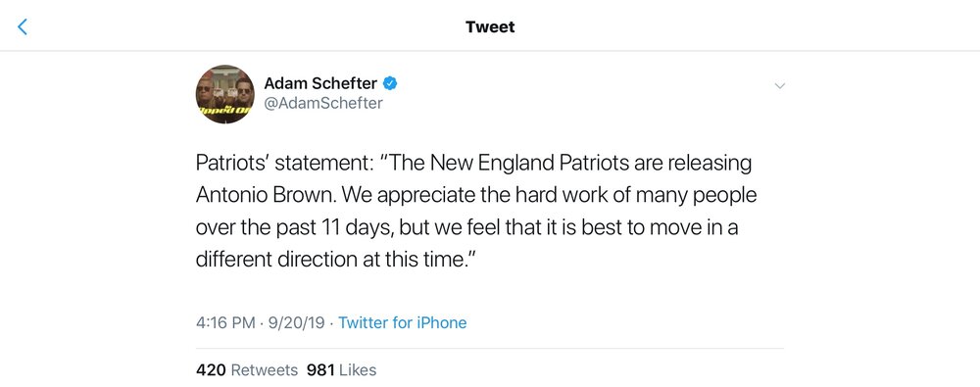The image size is (980, 387).
Task: Click the Tweet header title
Action: pos(490,26)
